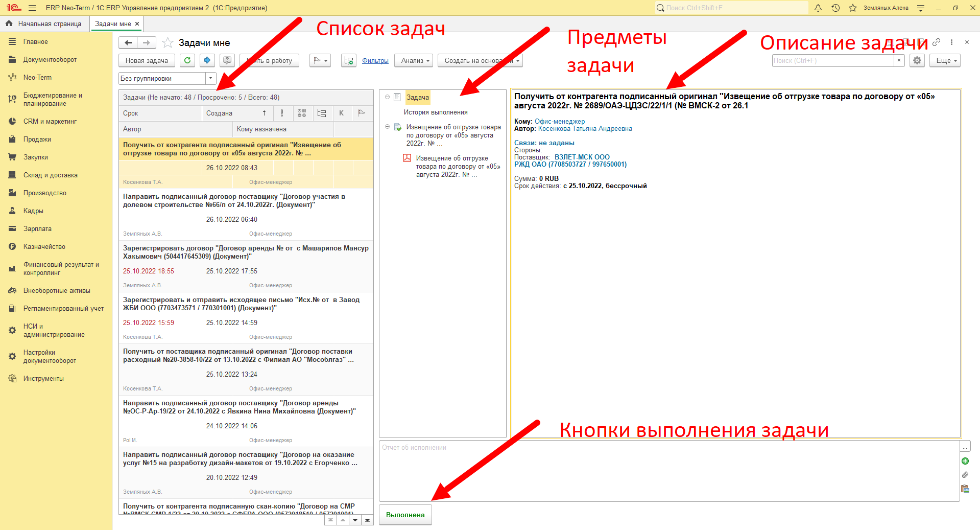Switch to Начальная страница tab
980x530 pixels.
tap(44, 24)
